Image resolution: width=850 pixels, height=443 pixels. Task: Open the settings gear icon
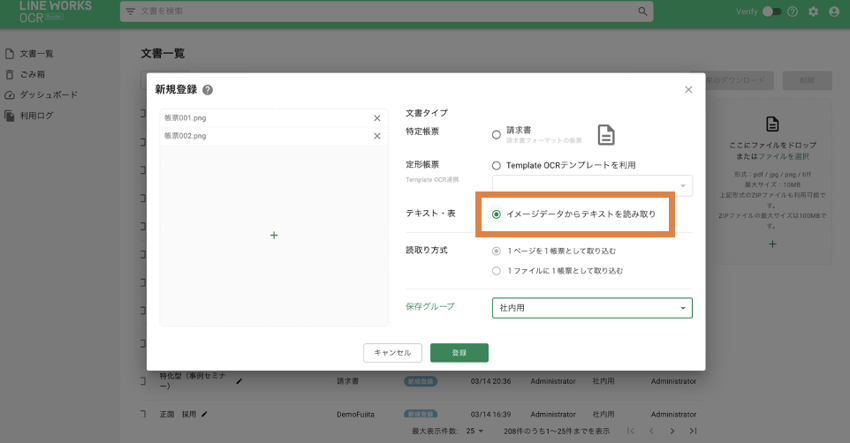[813, 12]
